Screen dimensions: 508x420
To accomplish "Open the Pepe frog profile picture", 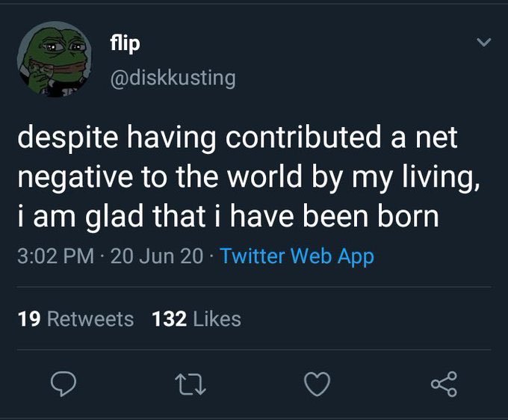I will [x=55, y=59].
